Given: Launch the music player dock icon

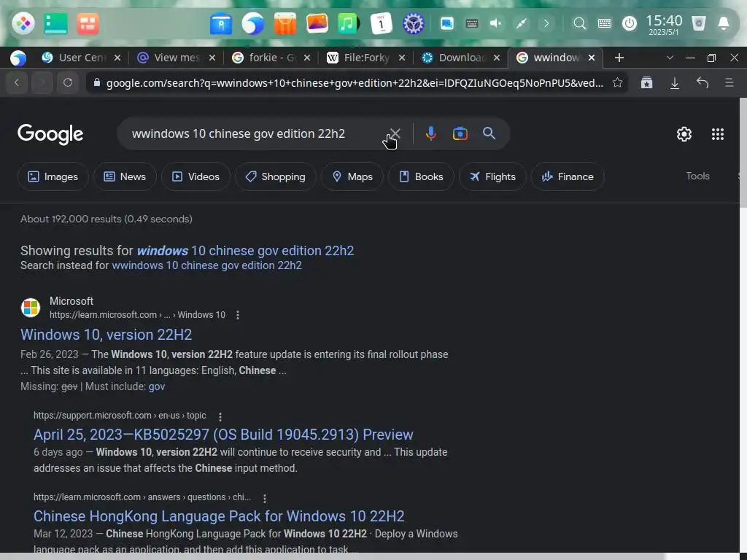Looking at the screenshot, I should click(348, 23).
